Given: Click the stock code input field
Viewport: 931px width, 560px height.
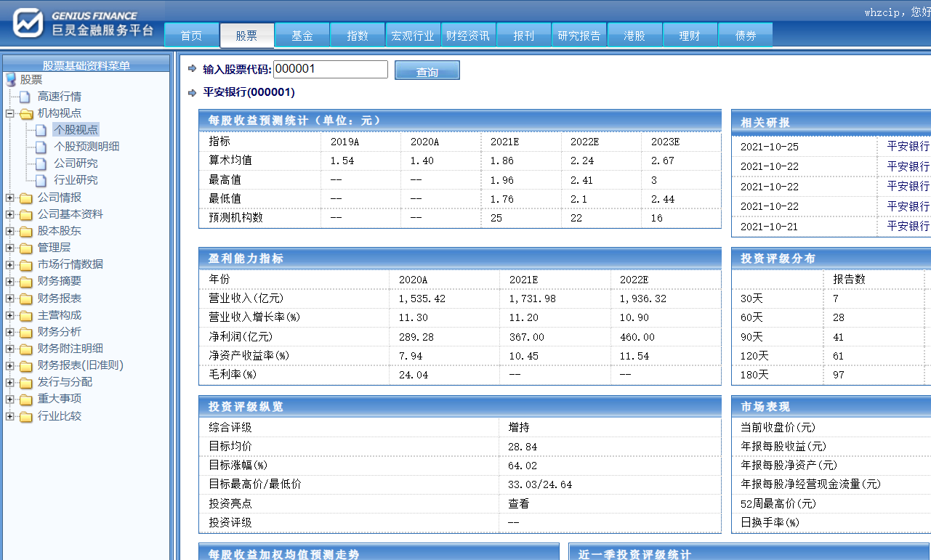Looking at the screenshot, I should click(331, 69).
